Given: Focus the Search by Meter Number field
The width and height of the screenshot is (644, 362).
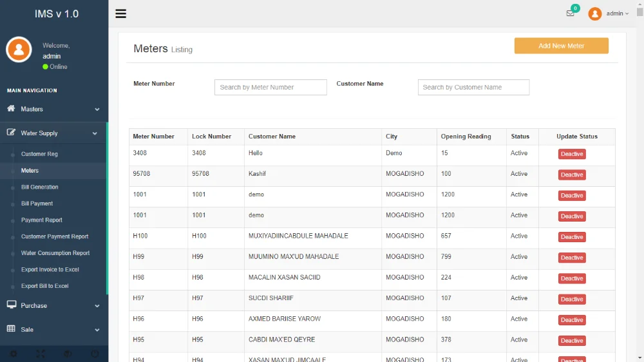Looking at the screenshot, I should coord(270,88).
